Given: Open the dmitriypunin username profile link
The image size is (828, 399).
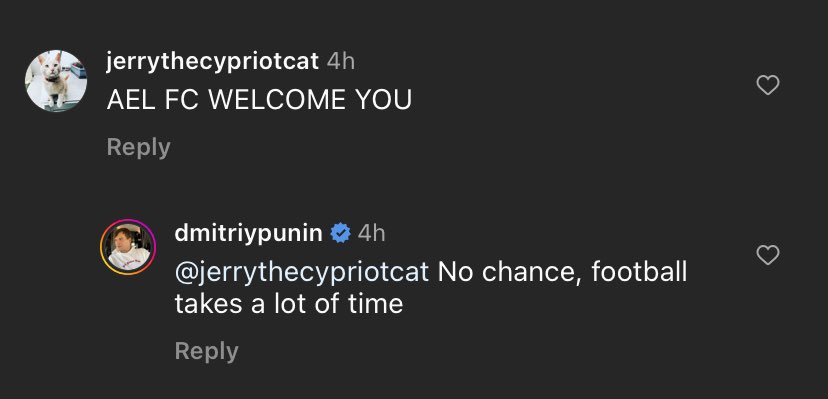Looking at the screenshot, I should pos(248,233).
